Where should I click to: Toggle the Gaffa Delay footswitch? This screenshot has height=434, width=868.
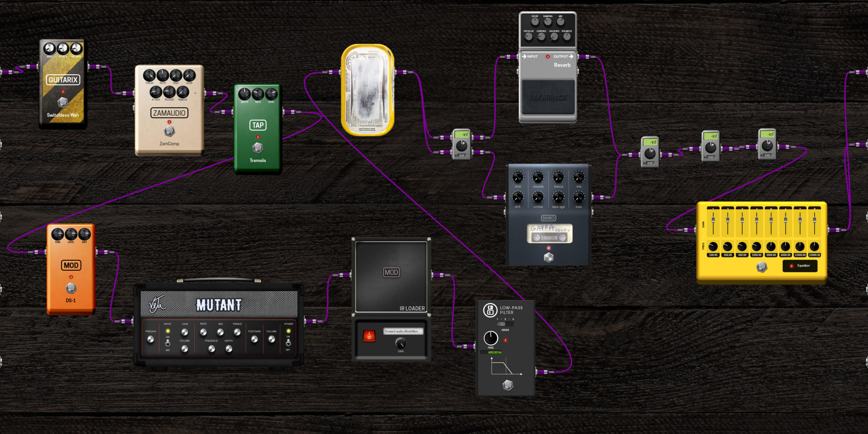pyautogui.click(x=549, y=257)
